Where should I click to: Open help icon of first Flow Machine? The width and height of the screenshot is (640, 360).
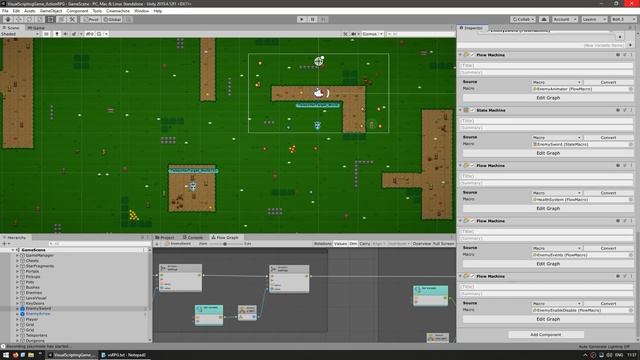[x=618, y=55]
